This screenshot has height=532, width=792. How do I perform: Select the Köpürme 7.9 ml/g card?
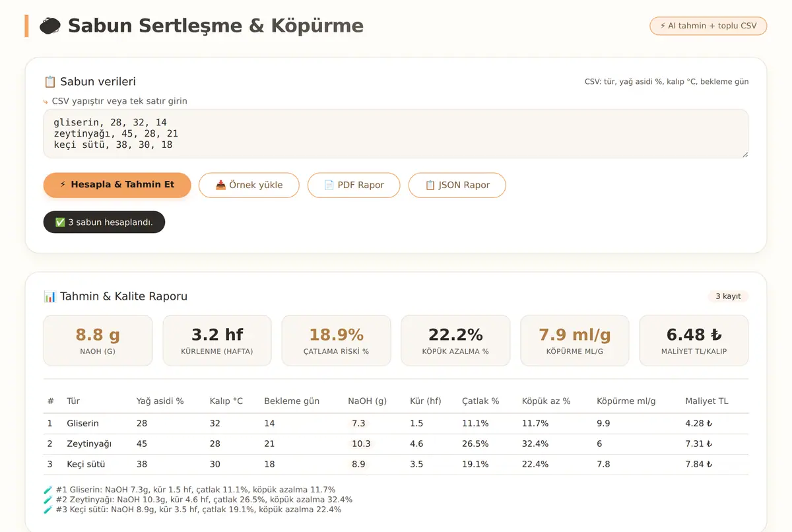[575, 341]
